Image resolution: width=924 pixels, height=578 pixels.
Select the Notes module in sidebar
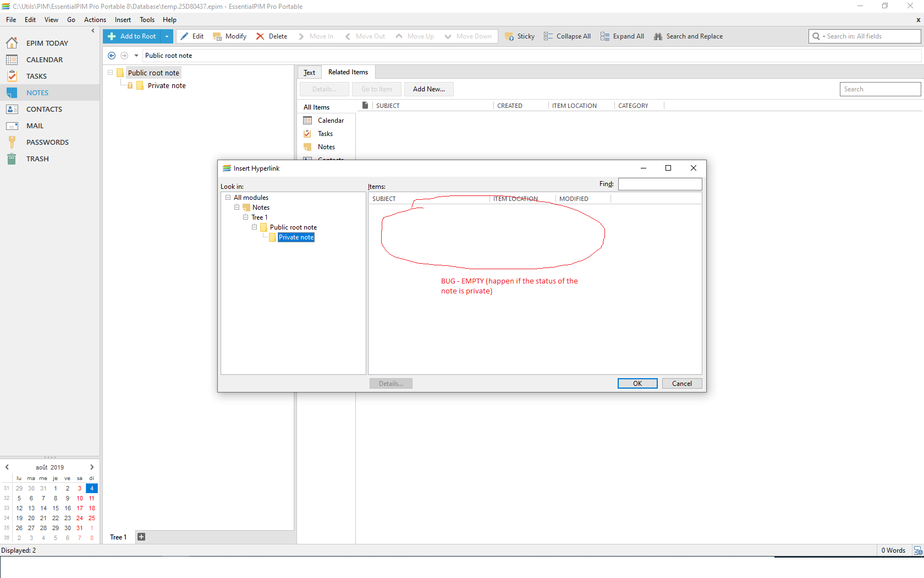tap(37, 92)
